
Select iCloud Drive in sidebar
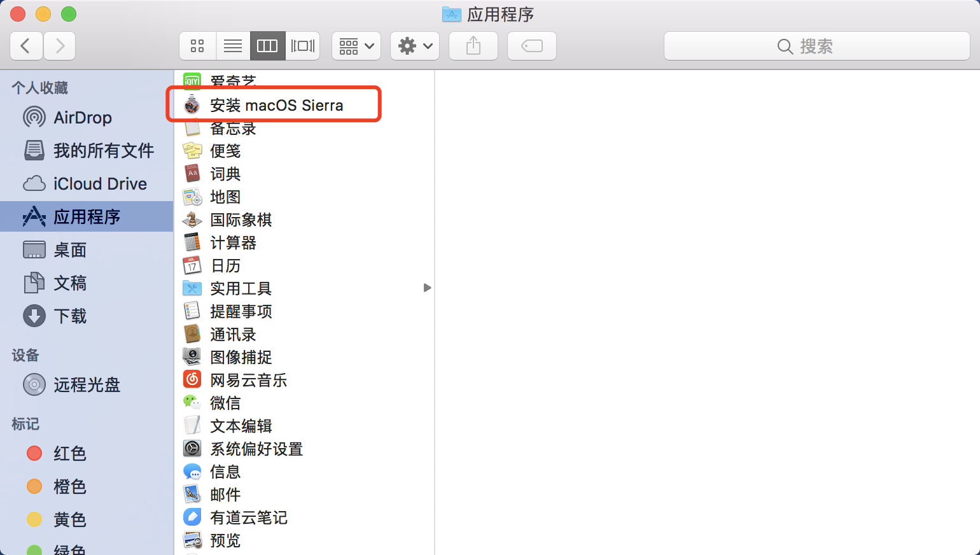tap(99, 184)
